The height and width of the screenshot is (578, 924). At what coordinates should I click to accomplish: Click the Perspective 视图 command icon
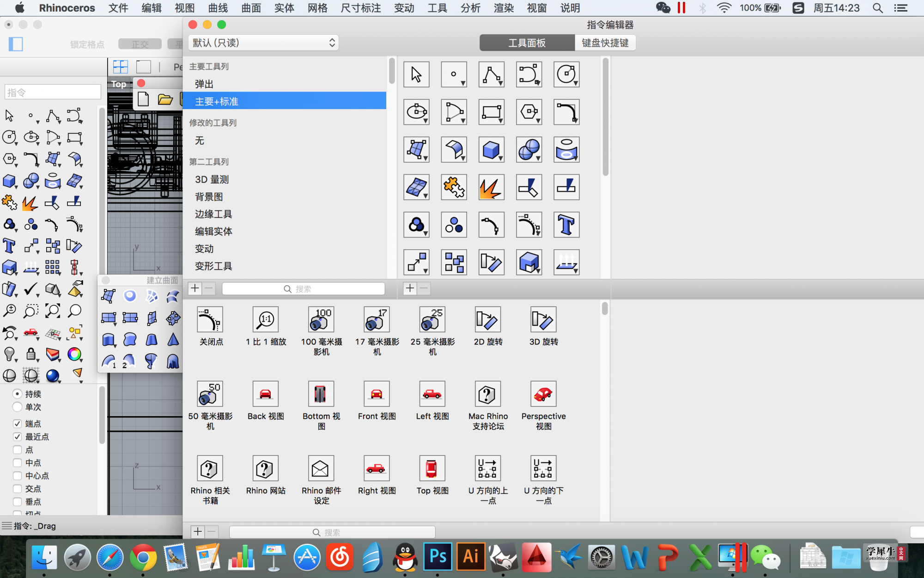click(x=543, y=394)
